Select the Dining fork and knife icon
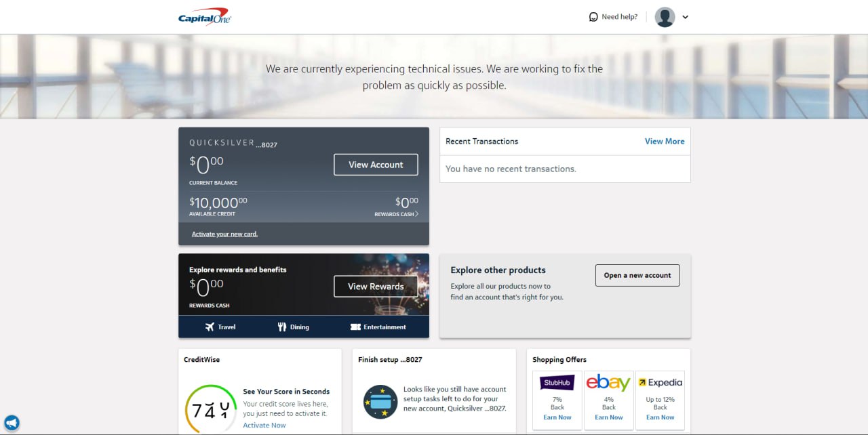Screen dimensions: 868x435 [282, 327]
